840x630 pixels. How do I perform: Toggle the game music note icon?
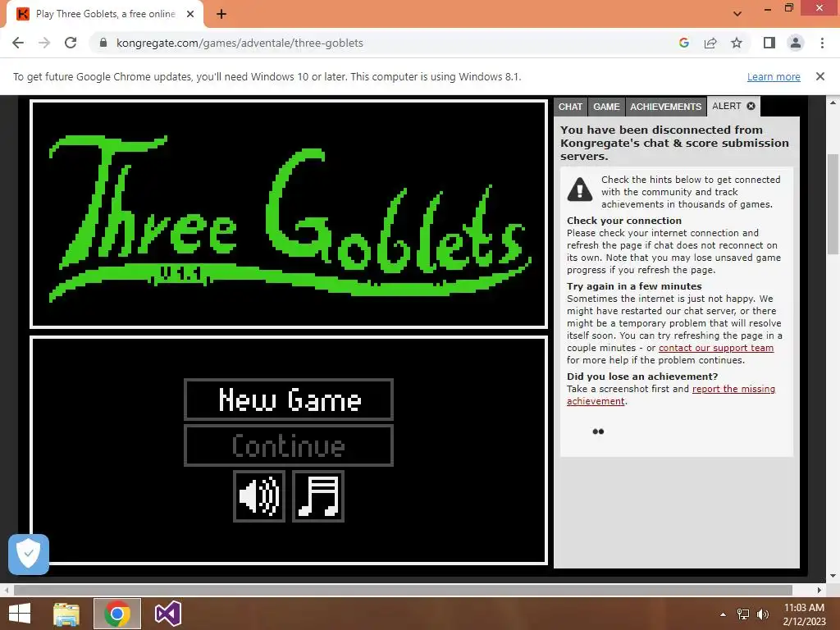(318, 496)
